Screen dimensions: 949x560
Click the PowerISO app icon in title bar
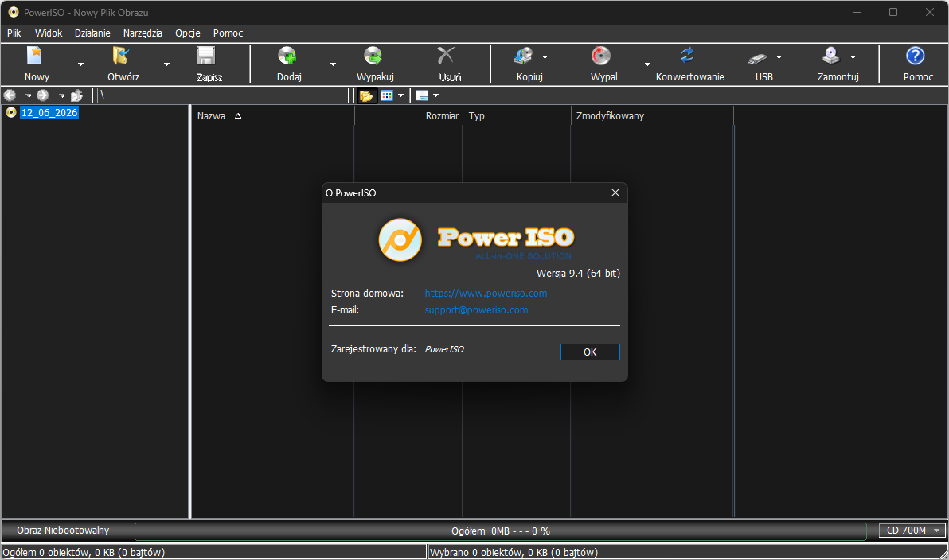coord(13,12)
